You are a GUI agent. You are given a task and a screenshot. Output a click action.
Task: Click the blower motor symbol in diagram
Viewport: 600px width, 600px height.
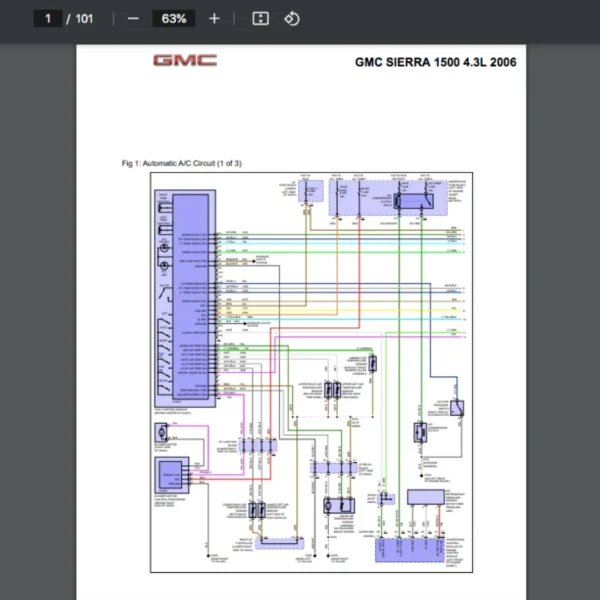click(x=161, y=432)
